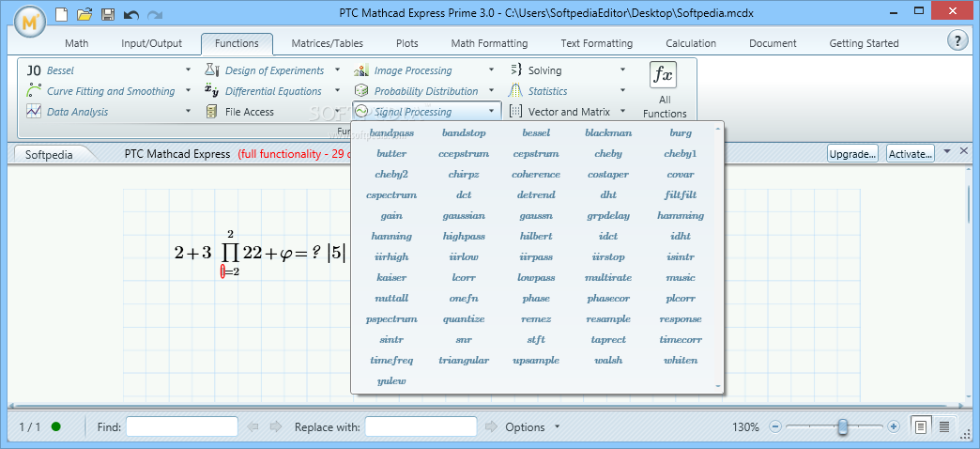Expand Curve Fitting and Smoothing dropdown arrow
The width and height of the screenshot is (980, 449).
[x=188, y=91]
